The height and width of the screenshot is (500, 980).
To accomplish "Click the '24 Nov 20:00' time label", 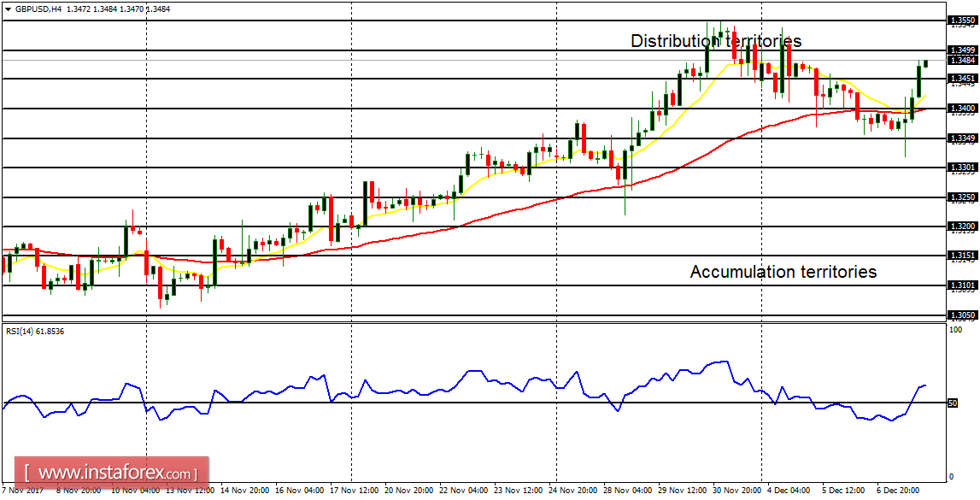I will (x=572, y=491).
